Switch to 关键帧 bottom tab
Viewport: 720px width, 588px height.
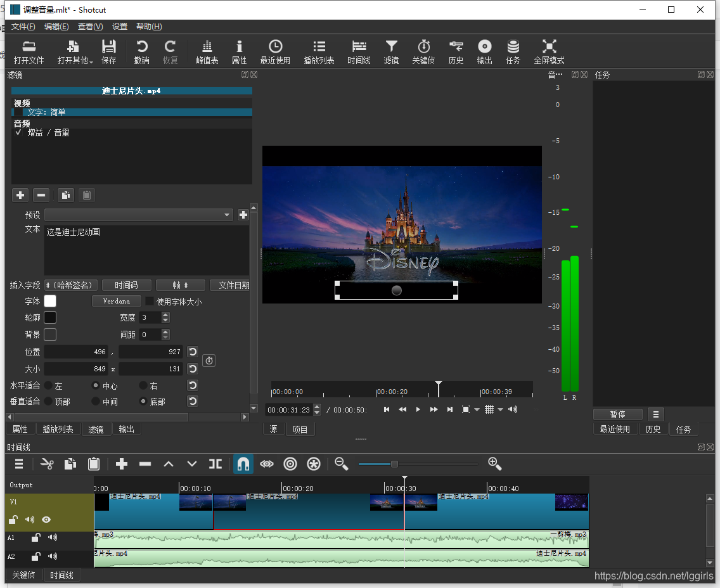point(23,575)
